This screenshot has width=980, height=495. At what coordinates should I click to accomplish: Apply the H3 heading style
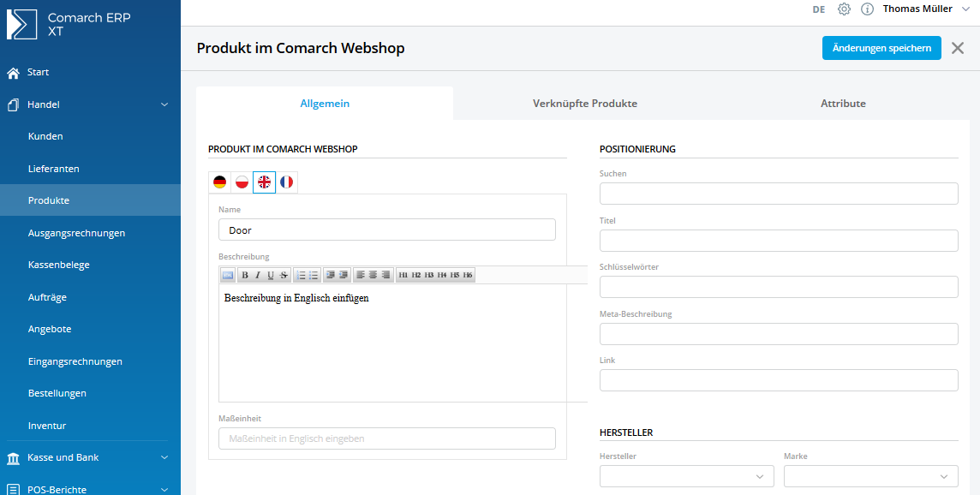(x=428, y=275)
